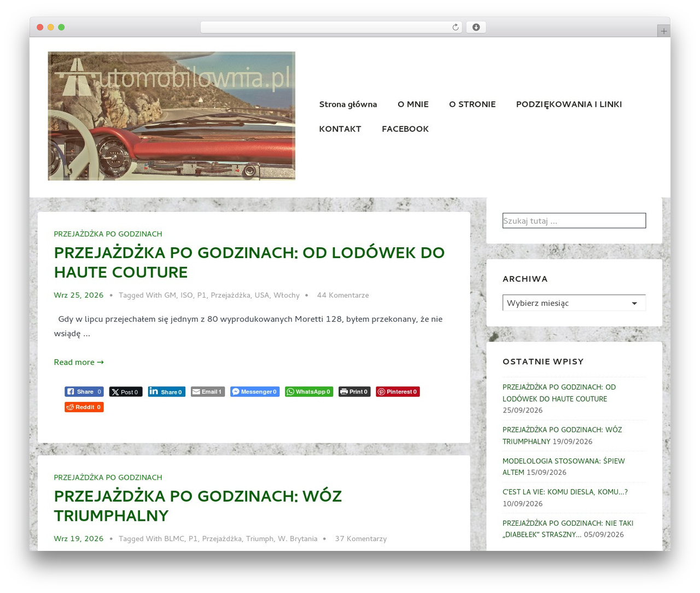Open '37 Komentarzy' comments link
This screenshot has height=593, width=700.
[361, 538]
